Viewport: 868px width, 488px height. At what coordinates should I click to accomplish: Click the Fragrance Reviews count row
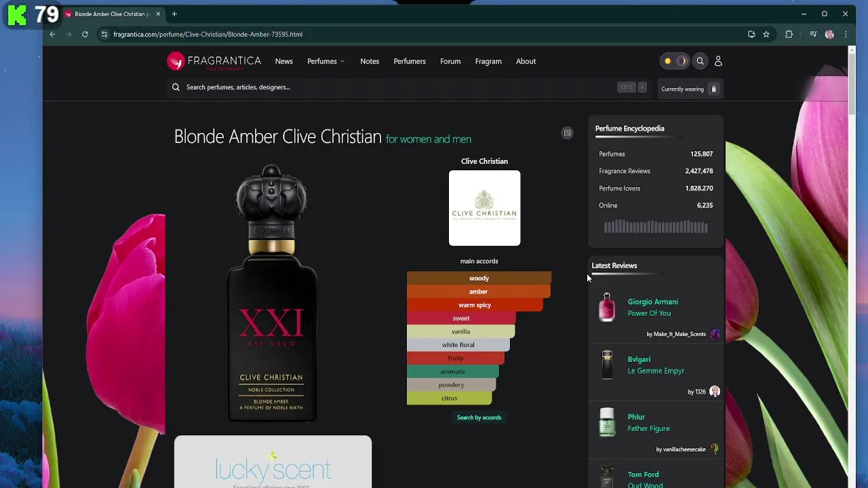656,171
